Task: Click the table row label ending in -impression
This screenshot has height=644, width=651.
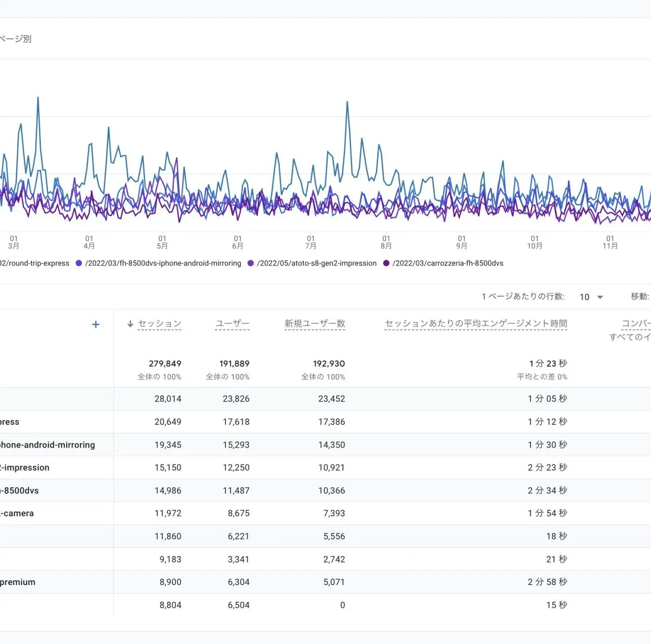Action: [24, 467]
